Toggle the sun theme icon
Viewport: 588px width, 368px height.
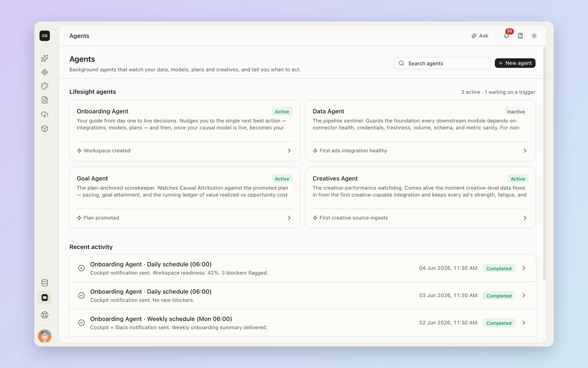(534, 36)
